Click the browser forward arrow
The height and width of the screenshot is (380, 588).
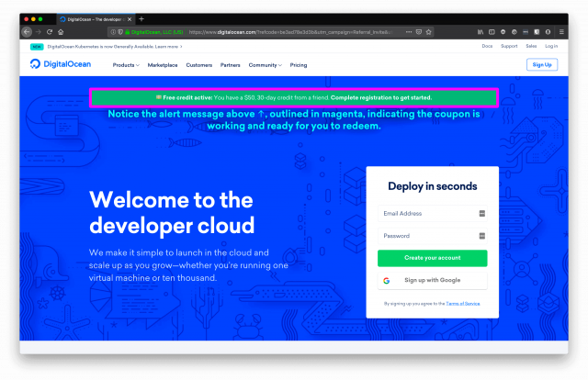click(39, 32)
